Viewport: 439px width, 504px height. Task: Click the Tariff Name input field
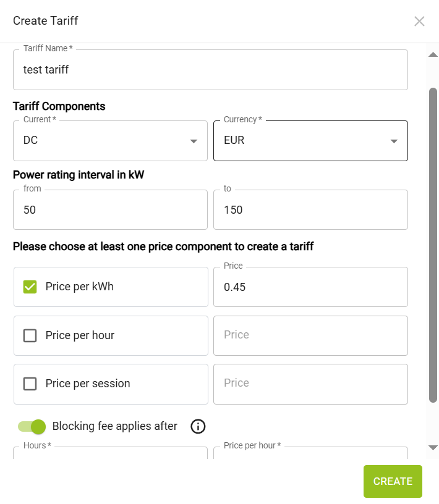210,70
